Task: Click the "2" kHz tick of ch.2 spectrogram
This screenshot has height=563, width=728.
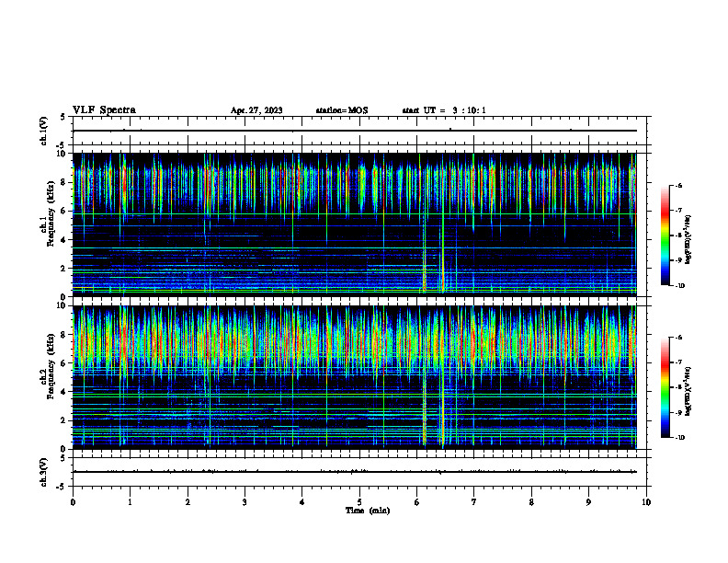Action: coord(63,420)
